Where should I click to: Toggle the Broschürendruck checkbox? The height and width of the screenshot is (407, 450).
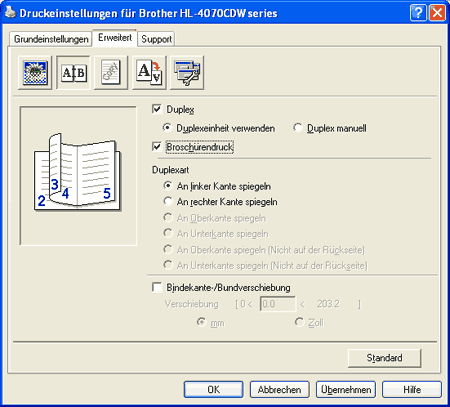click(x=157, y=147)
